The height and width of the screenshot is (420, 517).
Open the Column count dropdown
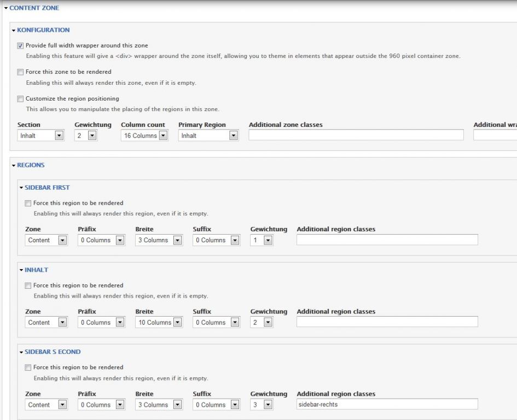point(144,136)
